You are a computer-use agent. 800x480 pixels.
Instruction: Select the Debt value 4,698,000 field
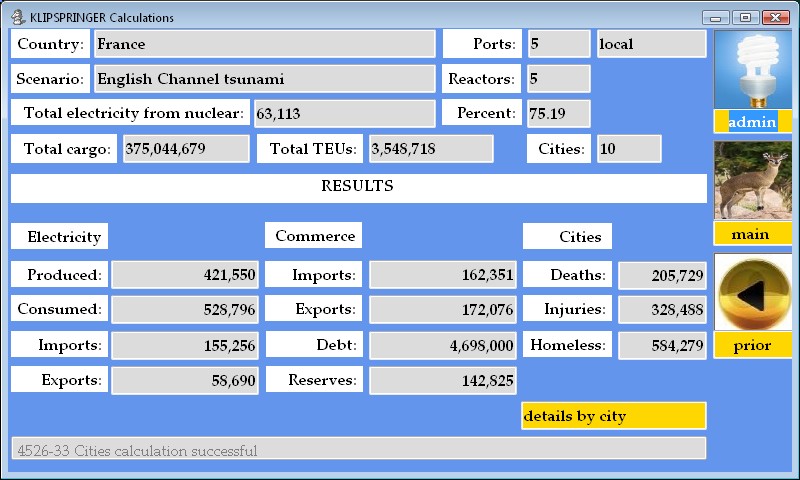442,345
